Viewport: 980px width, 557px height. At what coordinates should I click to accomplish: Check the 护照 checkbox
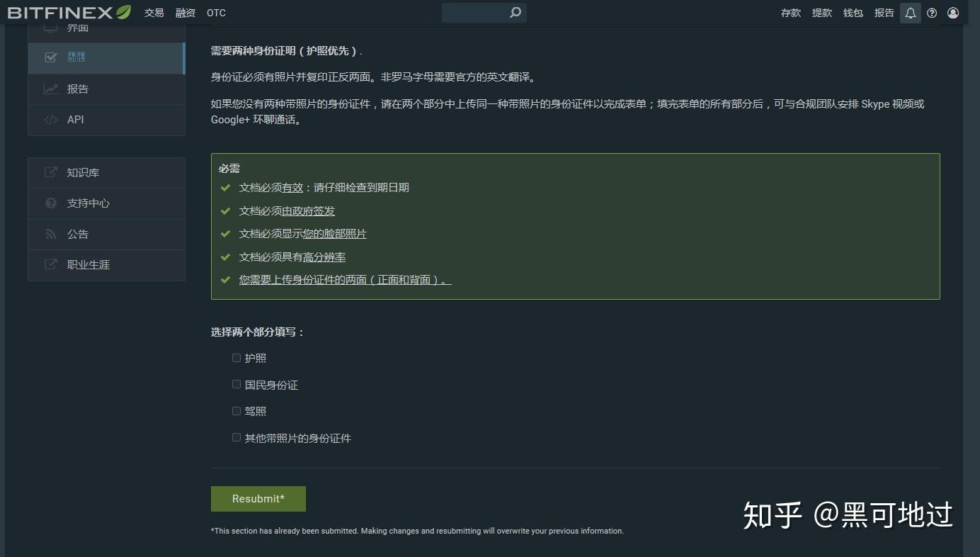[236, 357]
